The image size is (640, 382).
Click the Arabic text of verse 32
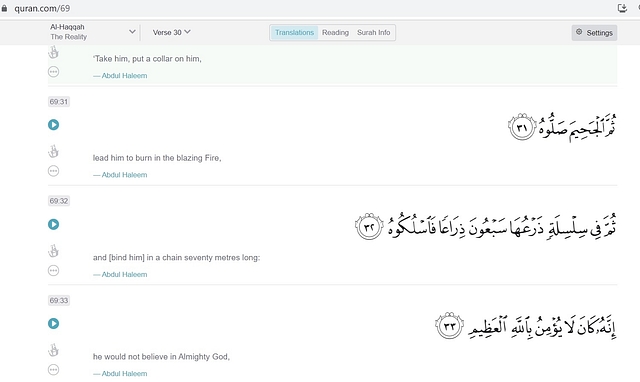[486, 226]
